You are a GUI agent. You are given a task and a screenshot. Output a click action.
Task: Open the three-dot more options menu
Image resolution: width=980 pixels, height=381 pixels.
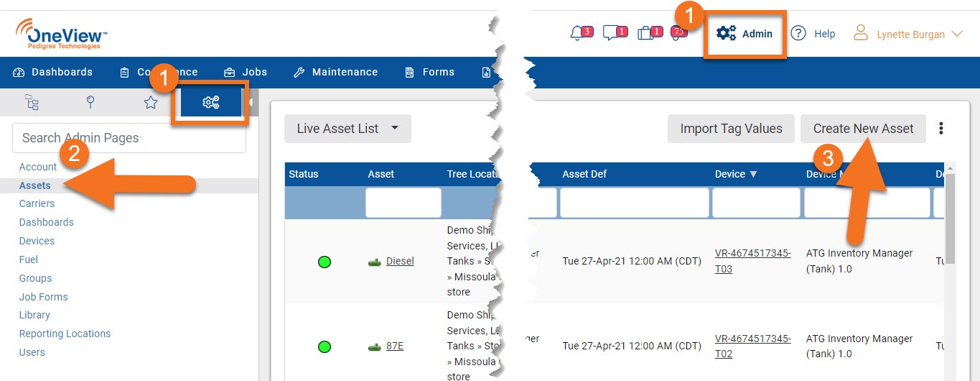[x=941, y=129]
